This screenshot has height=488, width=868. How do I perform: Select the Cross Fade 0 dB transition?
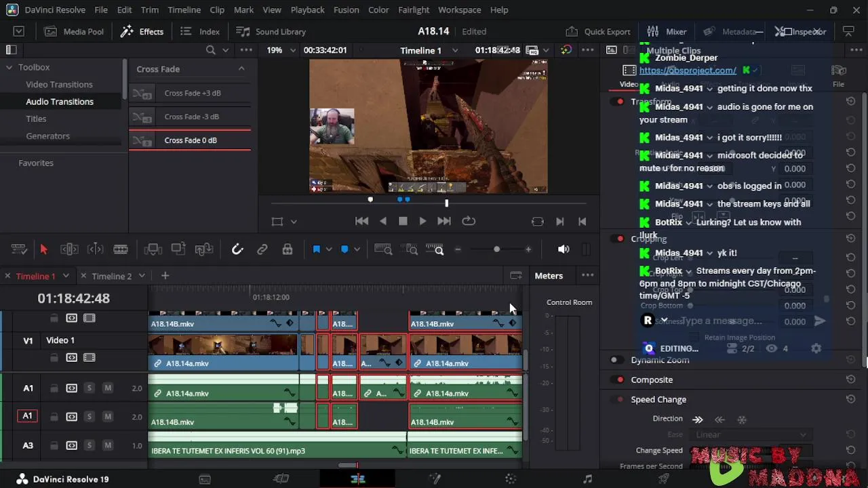pyautogui.click(x=190, y=140)
